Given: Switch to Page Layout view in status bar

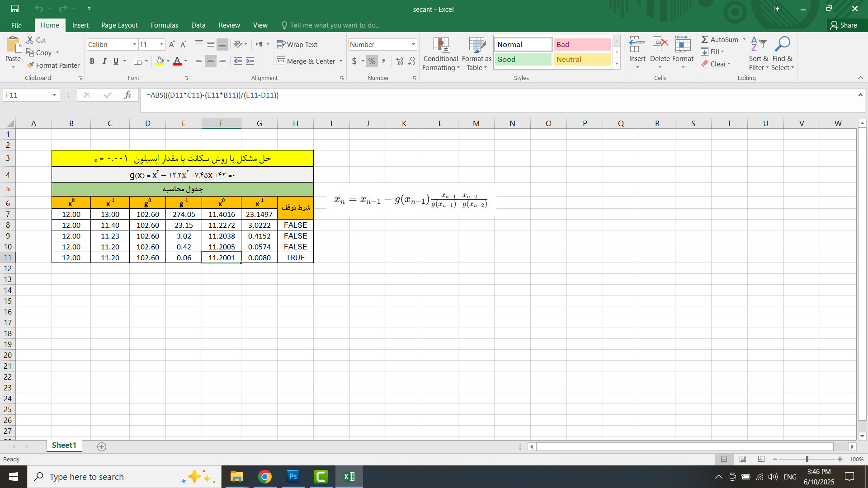Looking at the screenshot, I should (743, 459).
